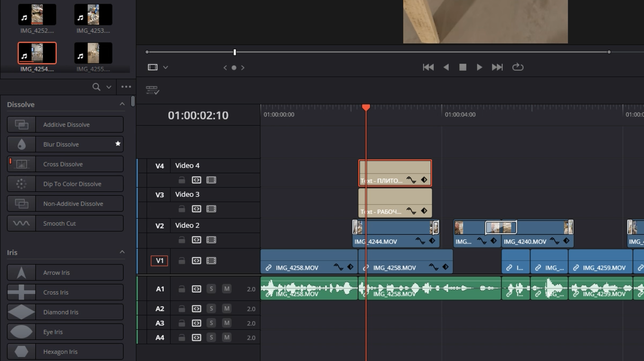Toggle the Loop playback icon
The width and height of the screenshot is (644, 361).
pyautogui.click(x=518, y=67)
